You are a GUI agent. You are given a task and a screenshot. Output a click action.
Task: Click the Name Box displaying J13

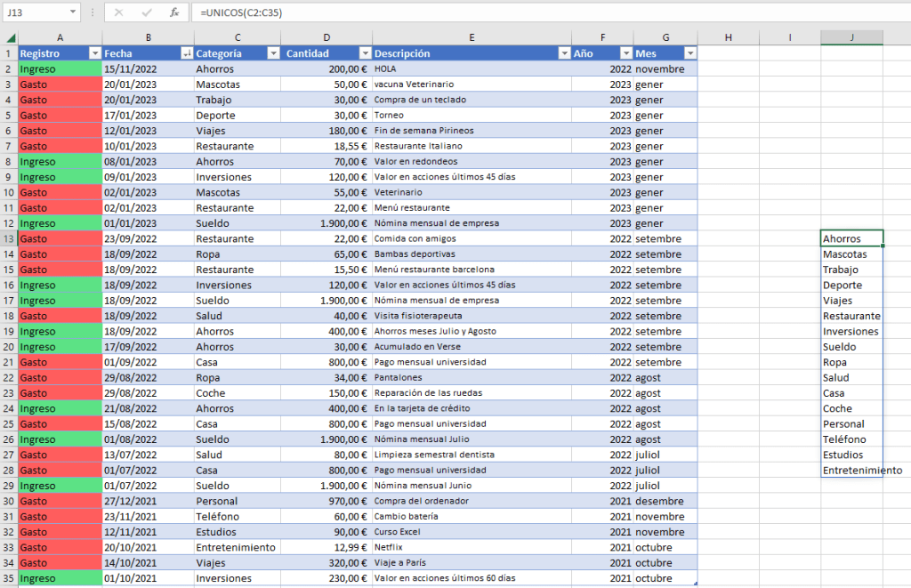point(27,13)
